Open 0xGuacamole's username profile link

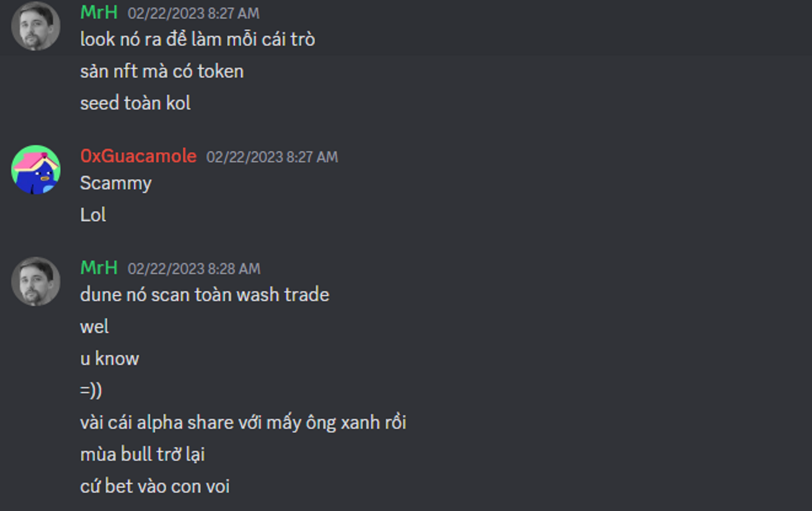(138, 156)
